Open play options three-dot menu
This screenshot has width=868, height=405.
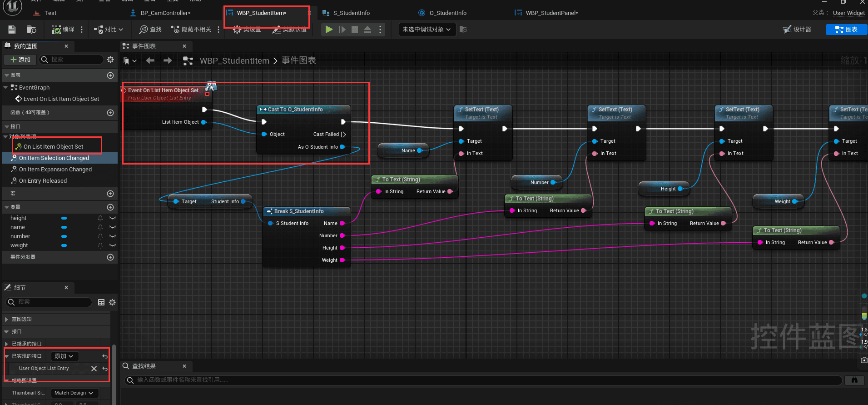pos(380,30)
